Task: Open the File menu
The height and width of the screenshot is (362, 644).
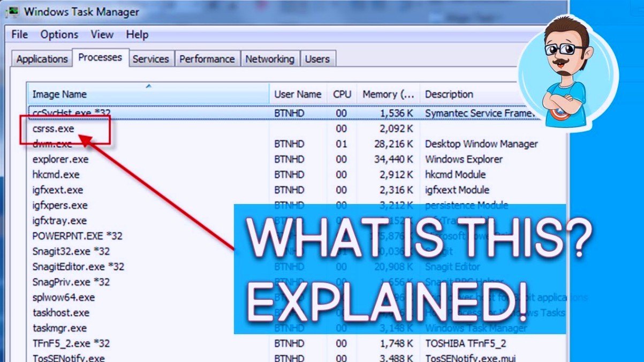Action: (x=19, y=34)
